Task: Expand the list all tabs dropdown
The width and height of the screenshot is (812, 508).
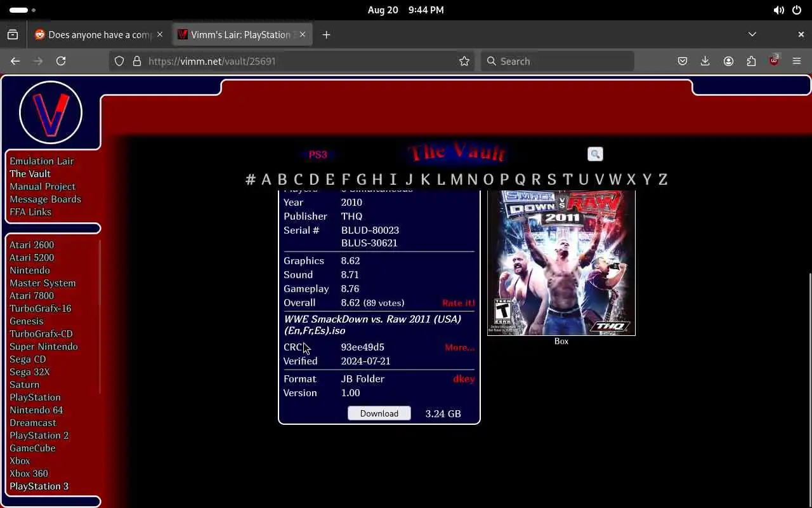Action: [x=752, y=34]
